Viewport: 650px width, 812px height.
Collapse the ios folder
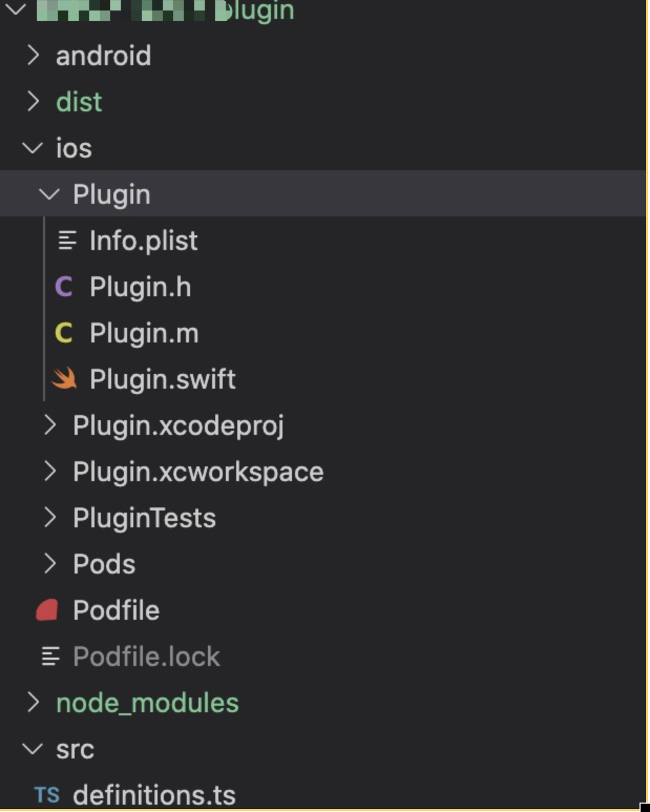point(33,148)
